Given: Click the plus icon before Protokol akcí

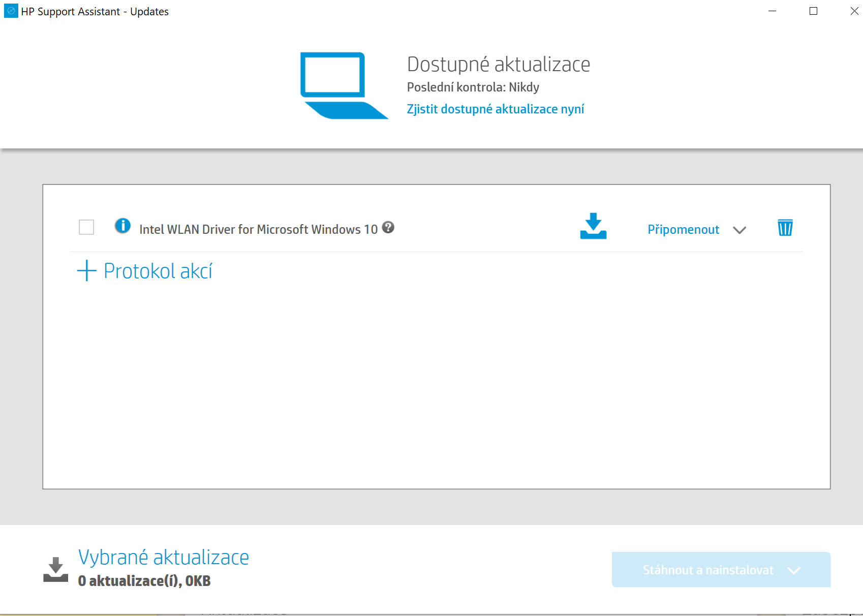Looking at the screenshot, I should [x=86, y=271].
